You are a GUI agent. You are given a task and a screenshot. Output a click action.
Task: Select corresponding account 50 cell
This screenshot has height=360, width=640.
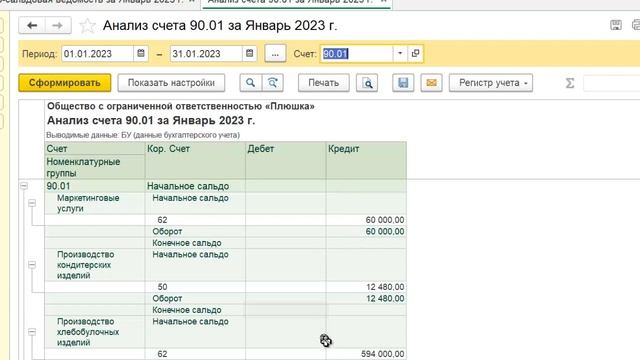(x=195, y=287)
